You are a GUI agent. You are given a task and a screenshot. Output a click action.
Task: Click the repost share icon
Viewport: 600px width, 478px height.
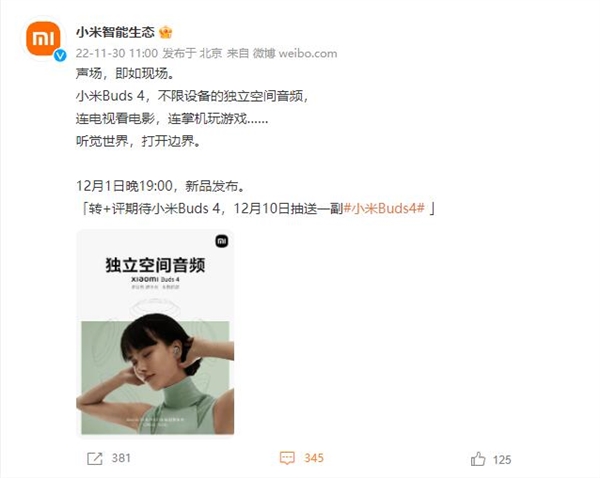(x=95, y=458)
